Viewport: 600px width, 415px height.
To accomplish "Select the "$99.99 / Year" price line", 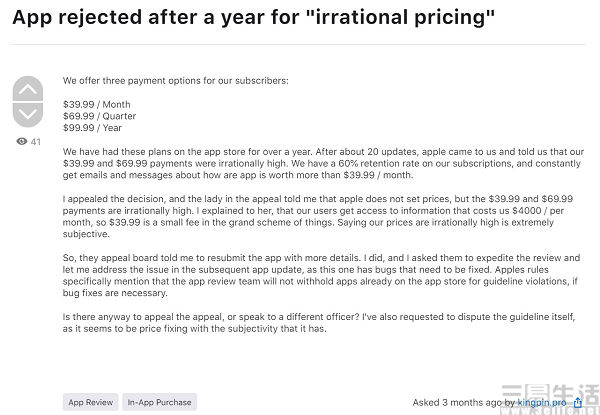I will pos(92,128).
